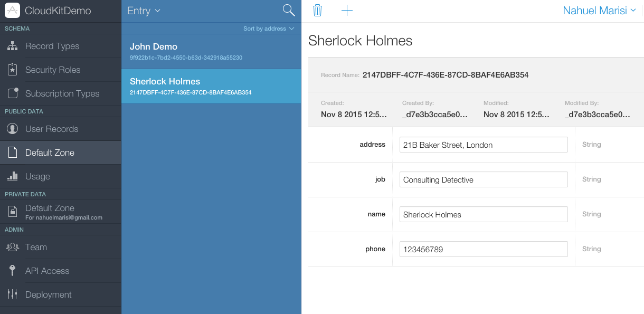Image resolution: width=644 pixels, height=314 pixels.
Task: Click the phone field input
Action: pyautogui.click(x=484, y=249)
